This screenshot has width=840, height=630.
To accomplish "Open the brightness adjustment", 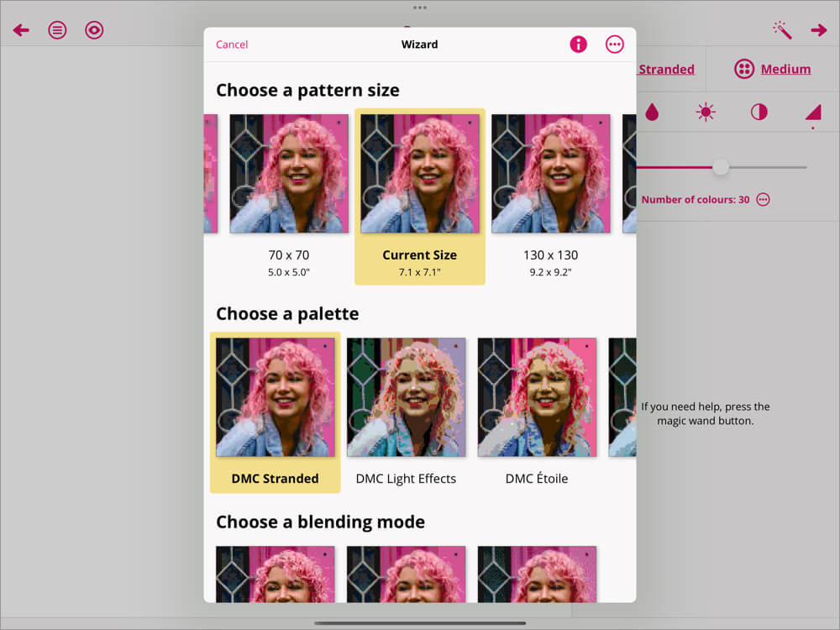I will coord(706,112).
